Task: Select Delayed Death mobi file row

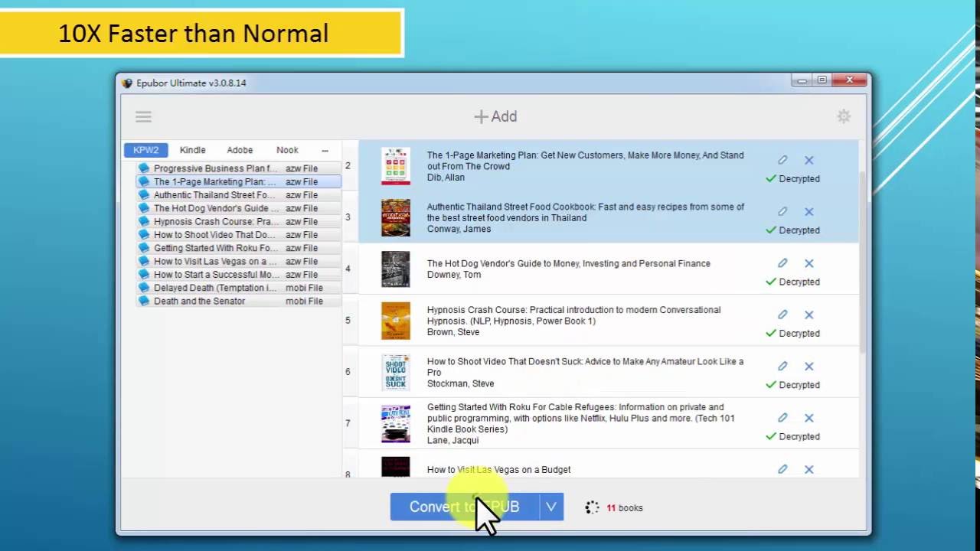Action: point(238,288)
